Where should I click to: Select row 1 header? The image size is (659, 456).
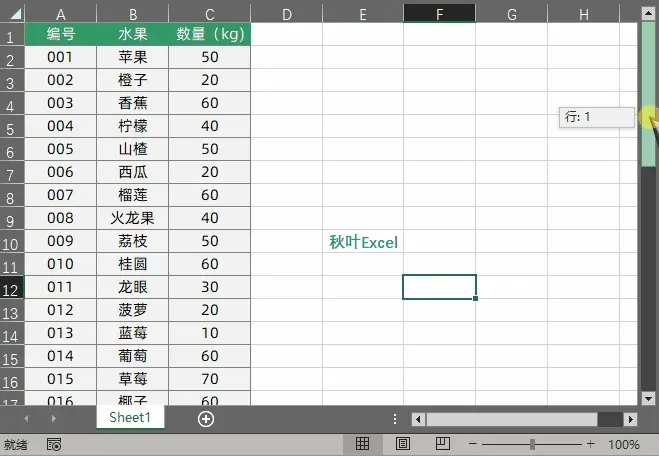click(x=10, y=36)
